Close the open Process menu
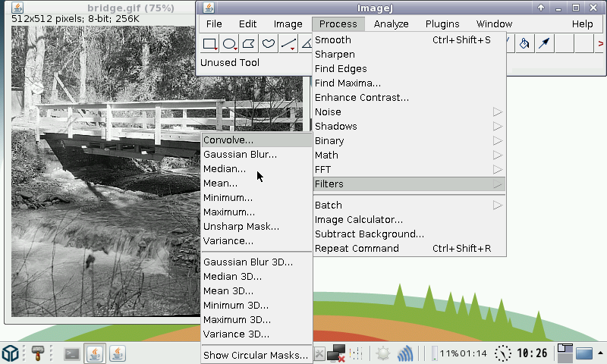Image resolution: width=607 pixels, height=364 pixels. pyautogui.click(x=338, y=24)
